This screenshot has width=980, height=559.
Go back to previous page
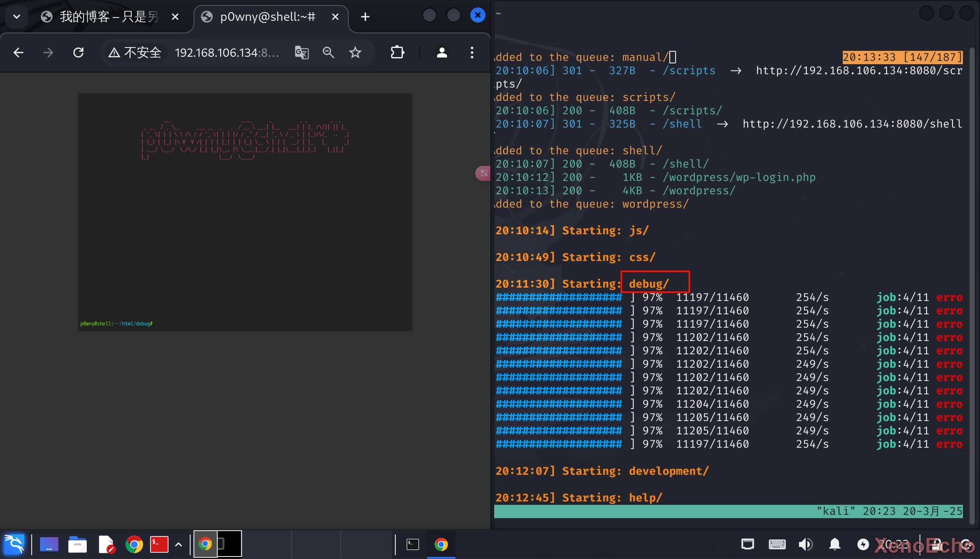click(x=18, y=53)
